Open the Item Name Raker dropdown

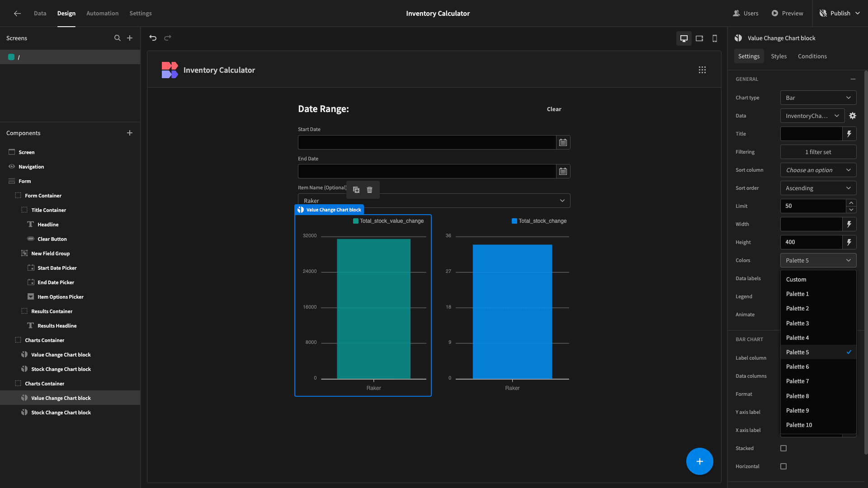(x=434, y=201)
